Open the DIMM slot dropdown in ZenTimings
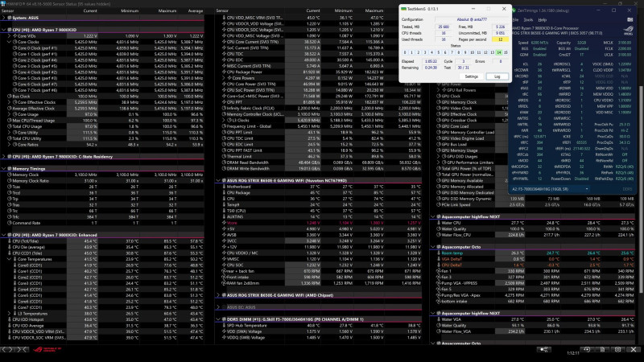Viewport: 644px width, 362px height. tap(551, 189)
